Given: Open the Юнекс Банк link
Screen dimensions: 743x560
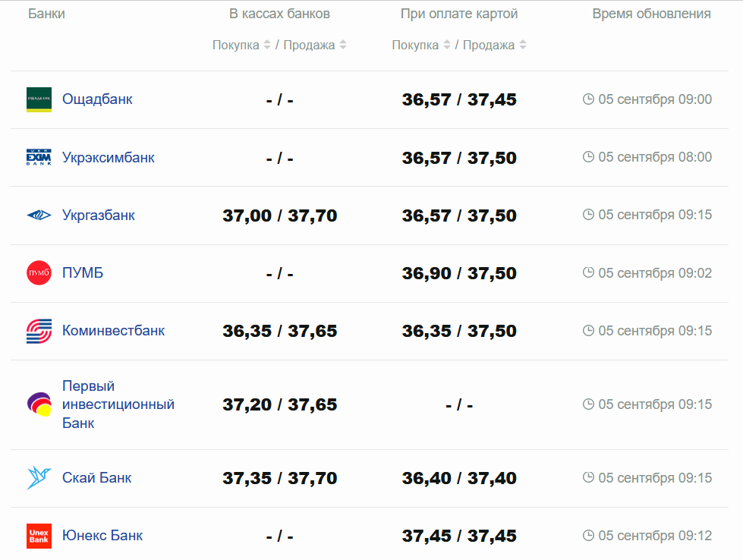Looking at the screenshot, I should [x=102, y=536].
